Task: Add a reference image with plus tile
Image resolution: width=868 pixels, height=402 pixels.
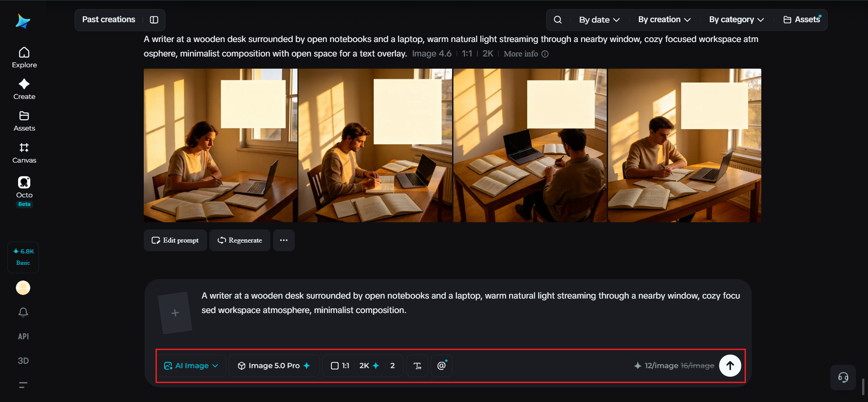Action: click(x=175, y=313)
